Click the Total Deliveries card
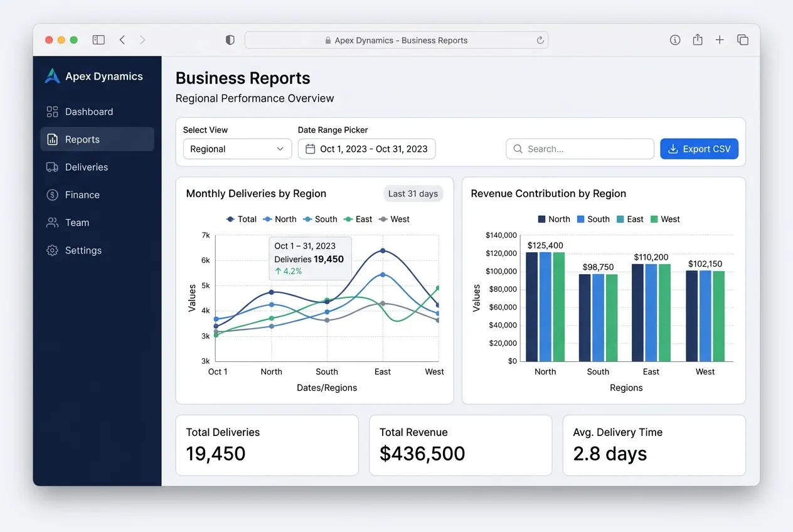The height and width of the screenshot is (532, 793). [267, 445]
